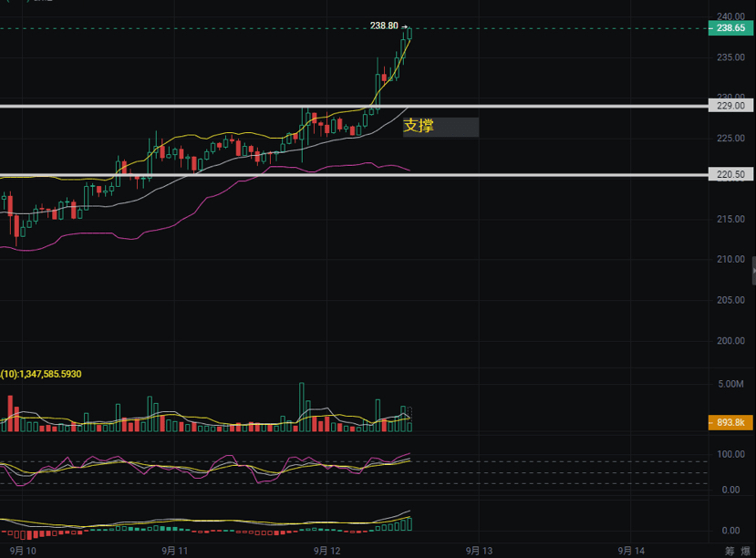Screen dimensions: 756x558
Task: Click the 爆 icon in bottom corner
Action: tap(748, 551)
